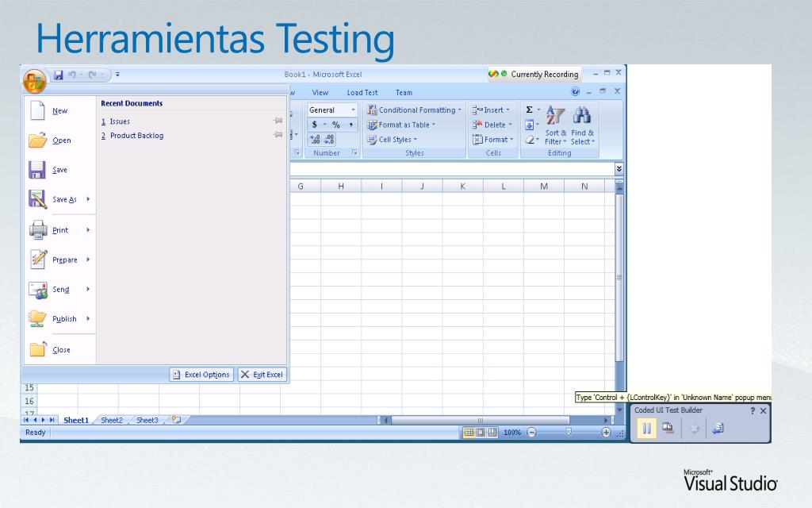
Task: Expand the Send submenu arrow
Action: [x=88, y=289]
